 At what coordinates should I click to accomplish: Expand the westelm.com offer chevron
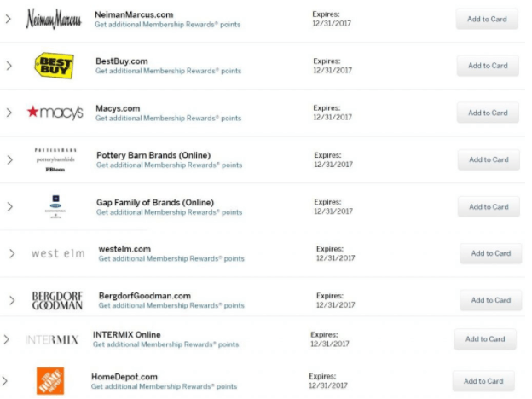(x=12, y=253)
